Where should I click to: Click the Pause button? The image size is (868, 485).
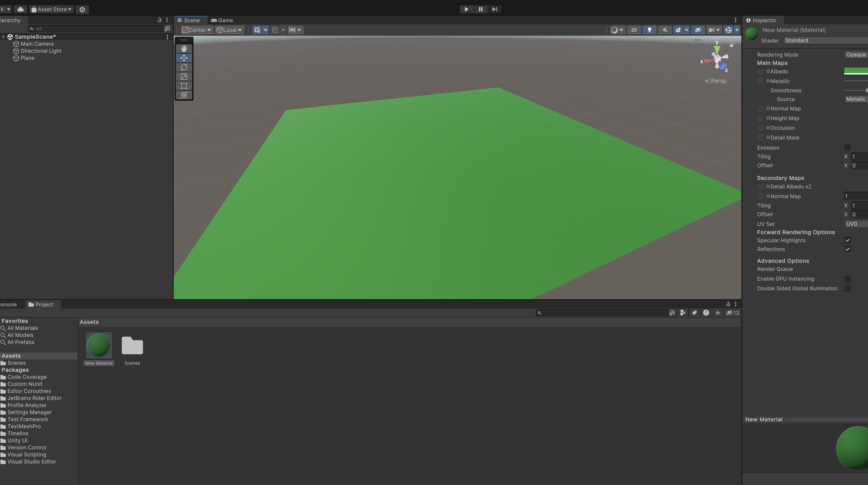(x=481, y=9)
